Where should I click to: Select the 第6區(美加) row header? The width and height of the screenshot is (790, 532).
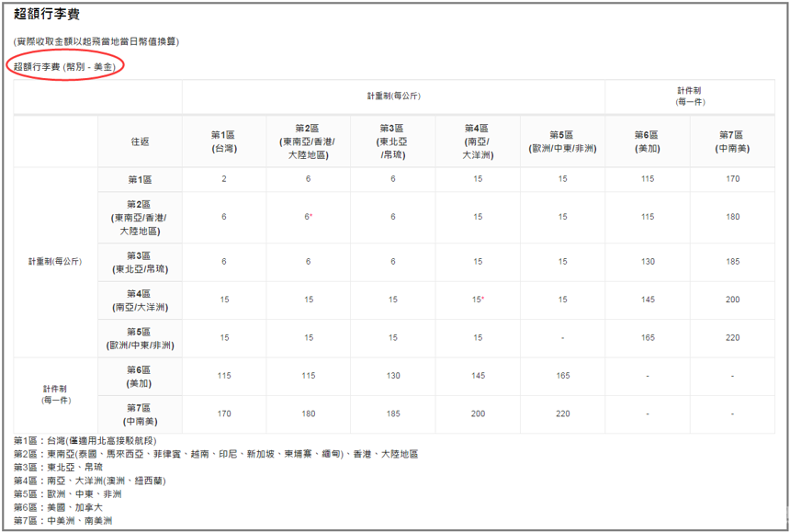(140, 377)
